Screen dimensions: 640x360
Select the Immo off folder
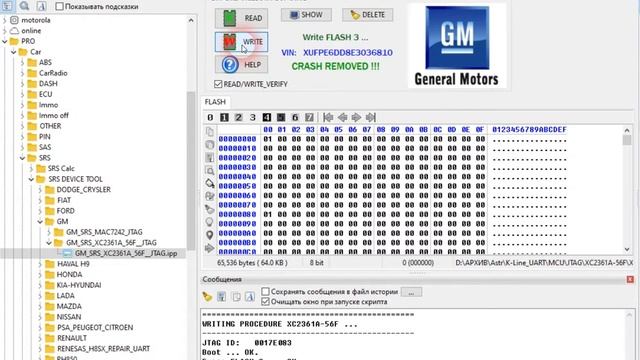[53, 116]
